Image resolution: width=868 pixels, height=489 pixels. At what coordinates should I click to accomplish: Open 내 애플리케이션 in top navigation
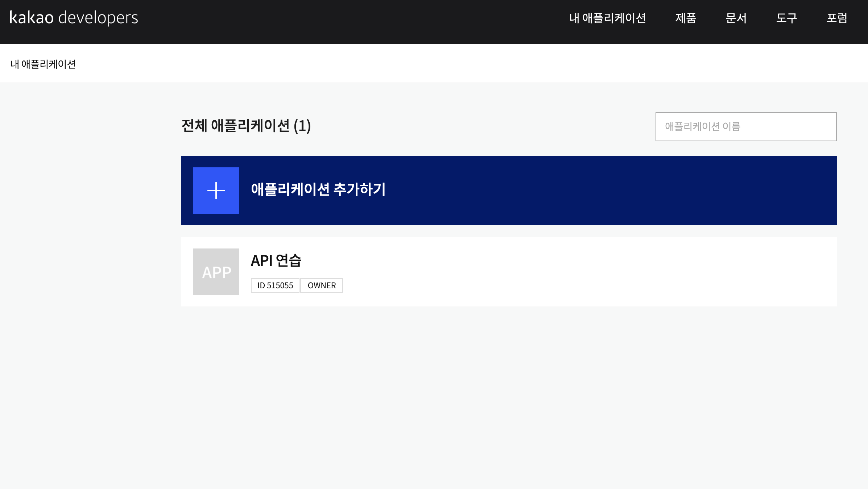pos(607,18)
